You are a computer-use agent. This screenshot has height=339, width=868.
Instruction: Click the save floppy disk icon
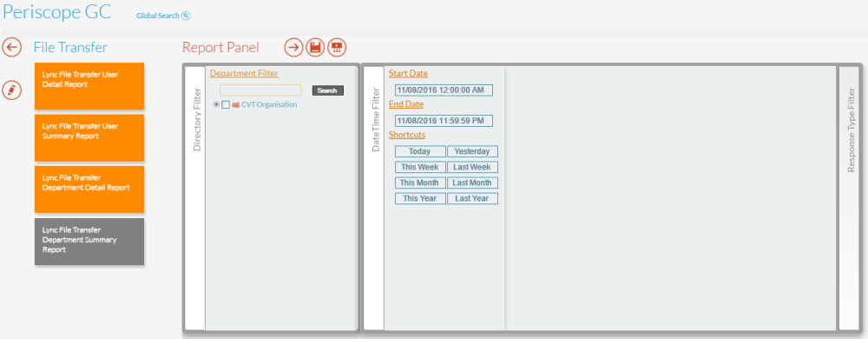(315, 47)
